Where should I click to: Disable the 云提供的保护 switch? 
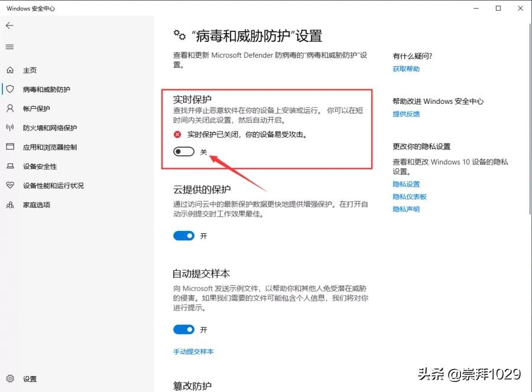[x=184, y=236]
